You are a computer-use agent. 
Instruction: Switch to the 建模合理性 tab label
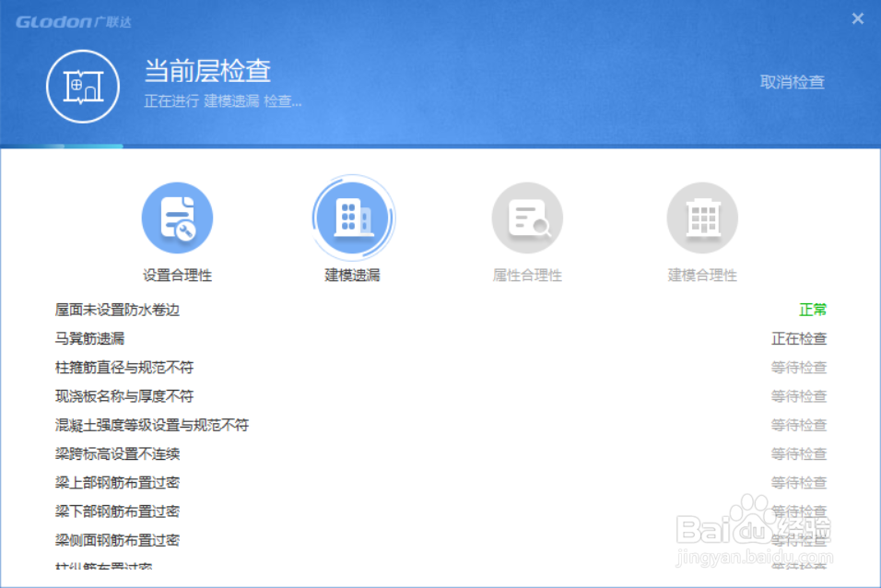point(702,274)
